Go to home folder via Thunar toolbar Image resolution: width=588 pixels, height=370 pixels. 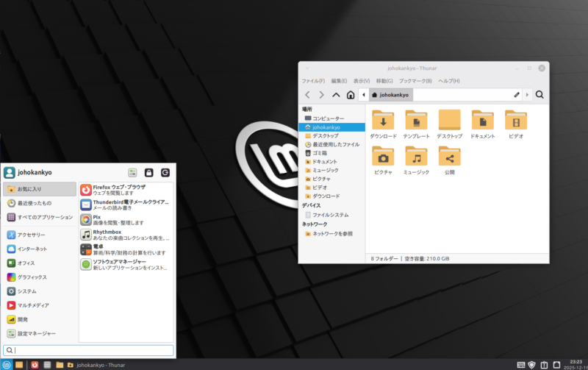click(351, 95)
